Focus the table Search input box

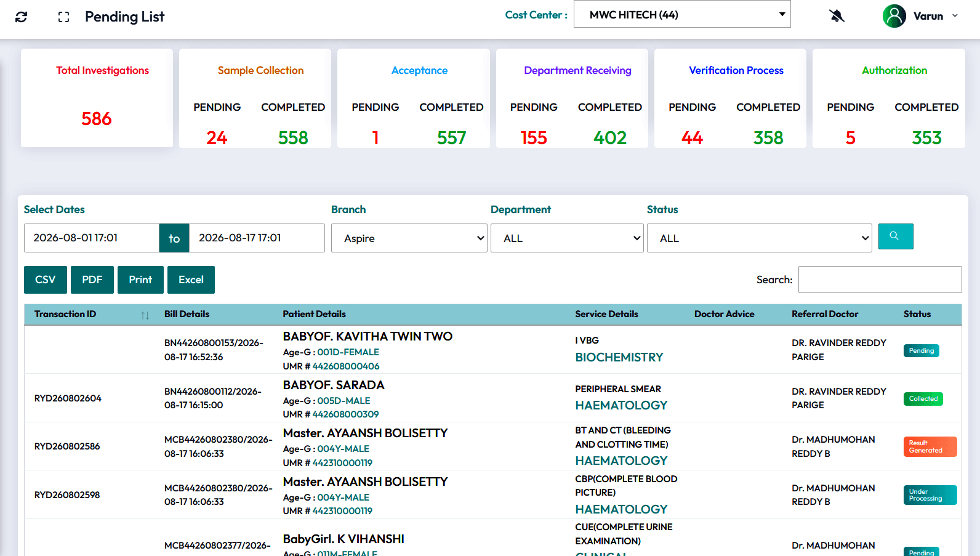pyautogui.click(x=880, y=280)
